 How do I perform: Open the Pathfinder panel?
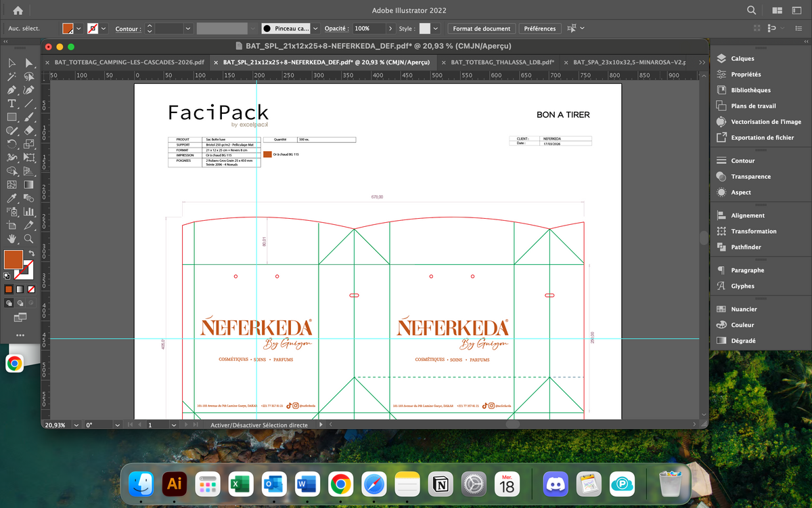(x=746, y=247)
